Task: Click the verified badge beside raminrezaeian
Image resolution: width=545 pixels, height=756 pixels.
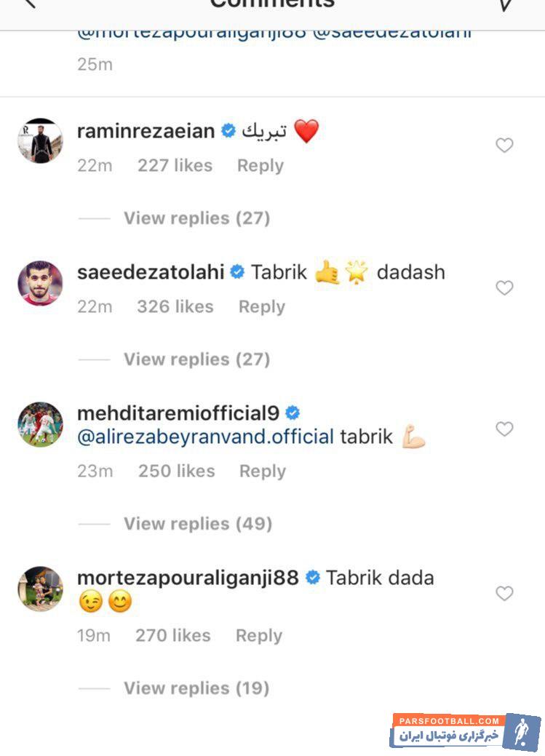Action: (x=228, y=130)
